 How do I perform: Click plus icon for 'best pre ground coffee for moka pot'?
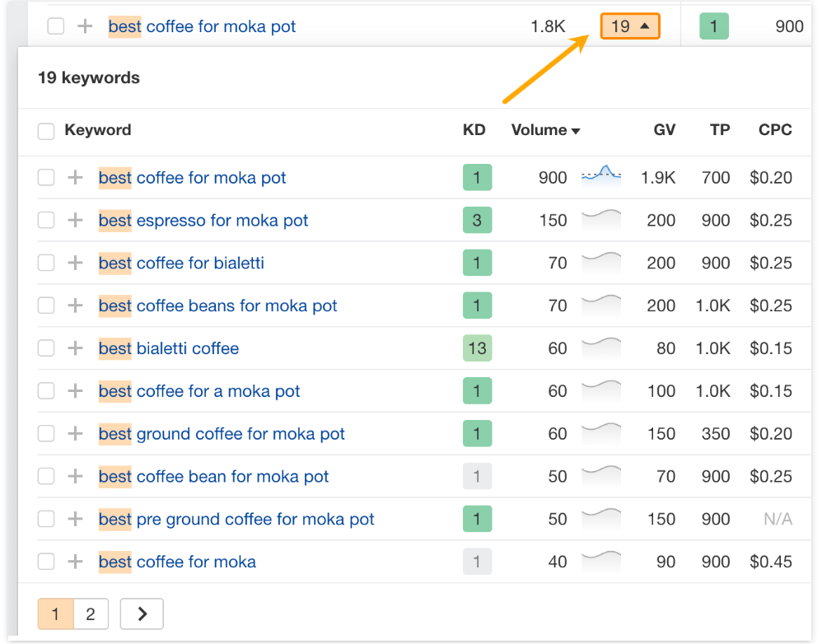(75, 520)
